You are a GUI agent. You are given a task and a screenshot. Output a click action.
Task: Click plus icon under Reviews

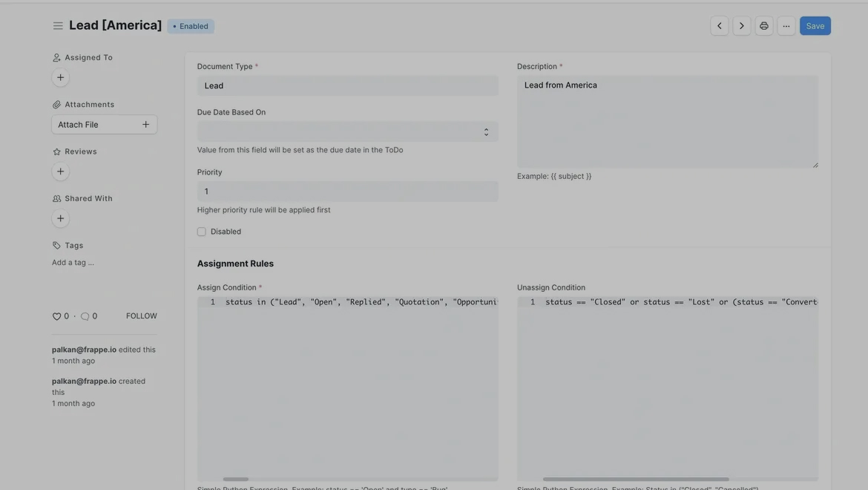click(x=61, y=171)
